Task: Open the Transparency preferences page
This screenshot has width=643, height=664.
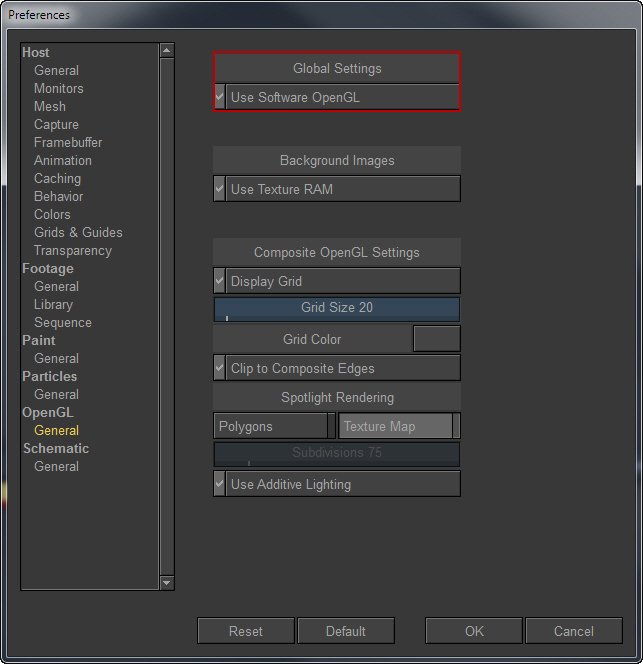Action: pyautogui.click(x=73, y=251)
